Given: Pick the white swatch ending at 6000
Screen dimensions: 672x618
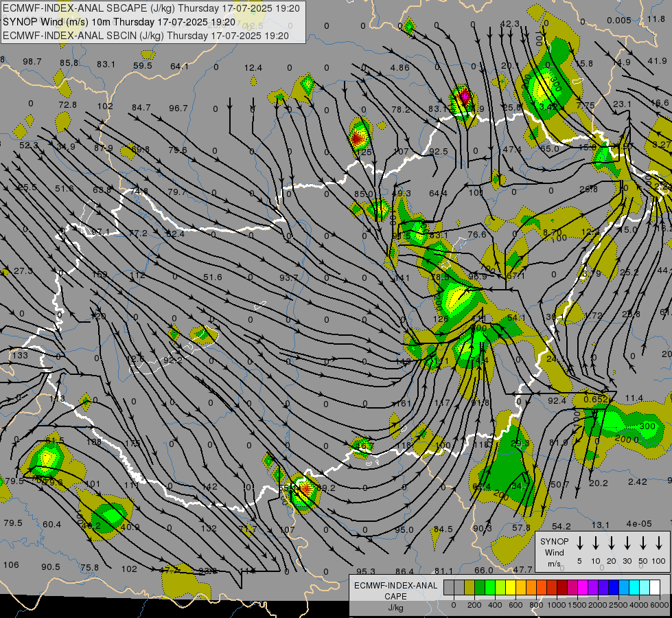Looking at the screenshot, I should [654, 587].
